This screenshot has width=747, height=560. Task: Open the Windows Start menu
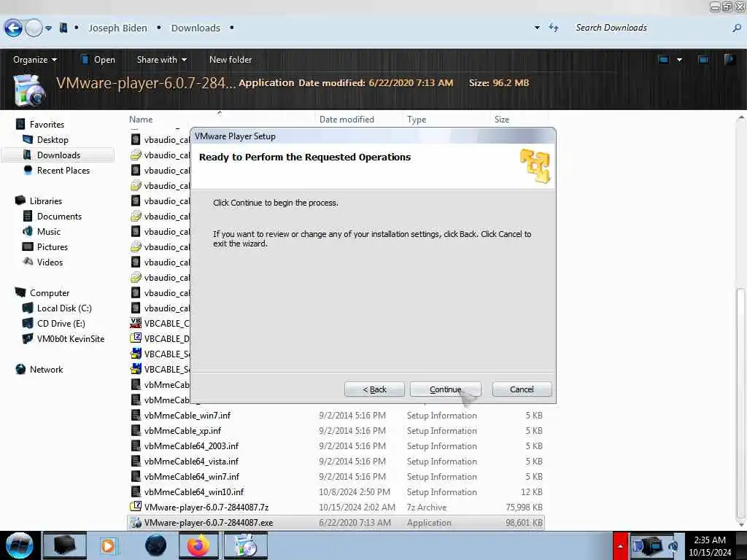[x=19, y=545]
